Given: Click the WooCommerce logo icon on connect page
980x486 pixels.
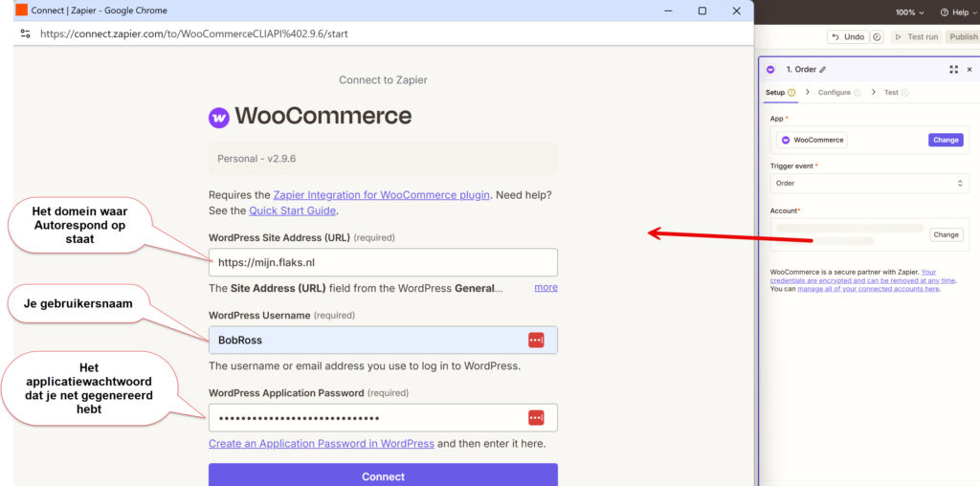Looking at the screenshot, I should [219, 117].
